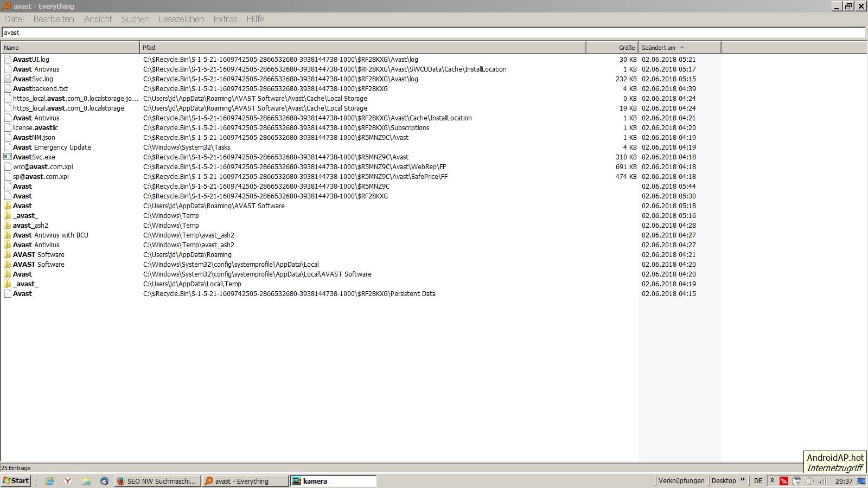
Task: Click the 691 KB size cell
Action: [626, 167]
